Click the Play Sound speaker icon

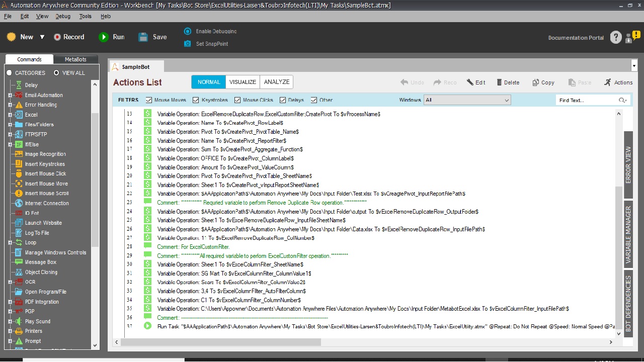click(x=19, y=321)
